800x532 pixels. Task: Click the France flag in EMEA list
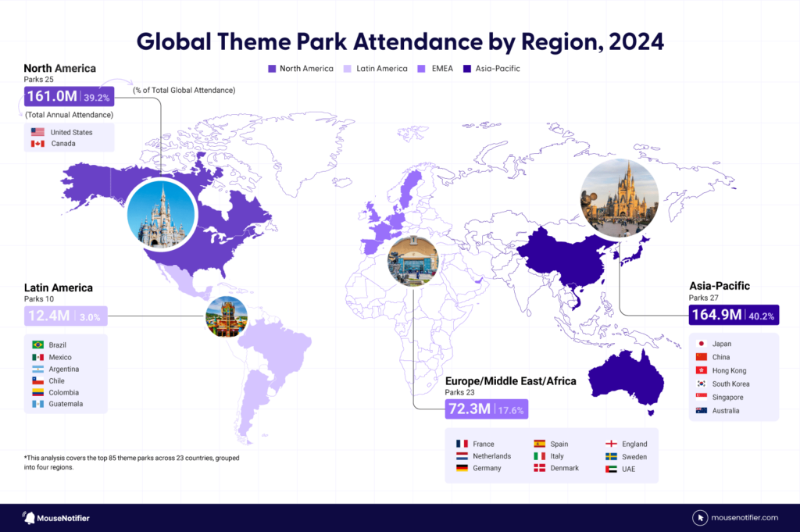tap(461, 442)
